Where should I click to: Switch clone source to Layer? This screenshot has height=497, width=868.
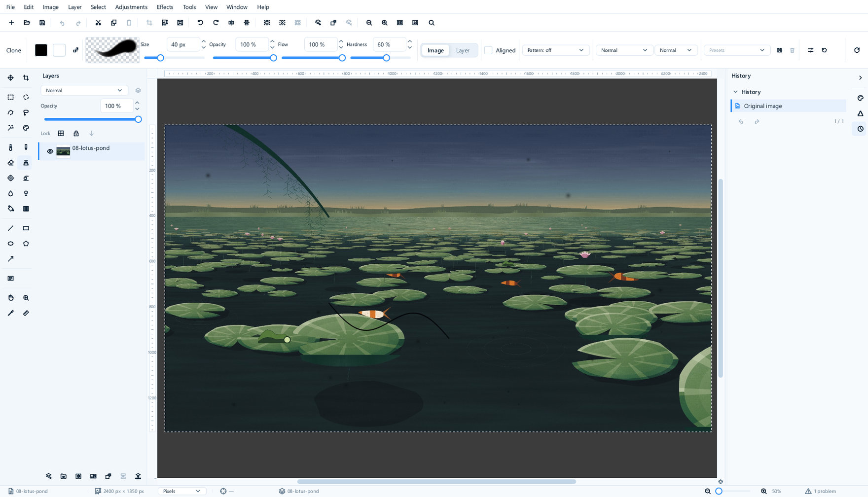[x=463, y=50]
